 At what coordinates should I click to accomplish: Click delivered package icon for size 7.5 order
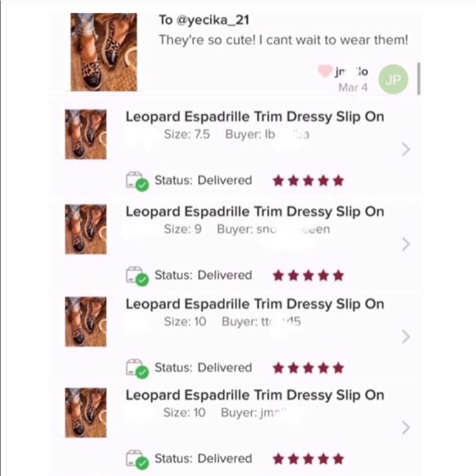137,181
